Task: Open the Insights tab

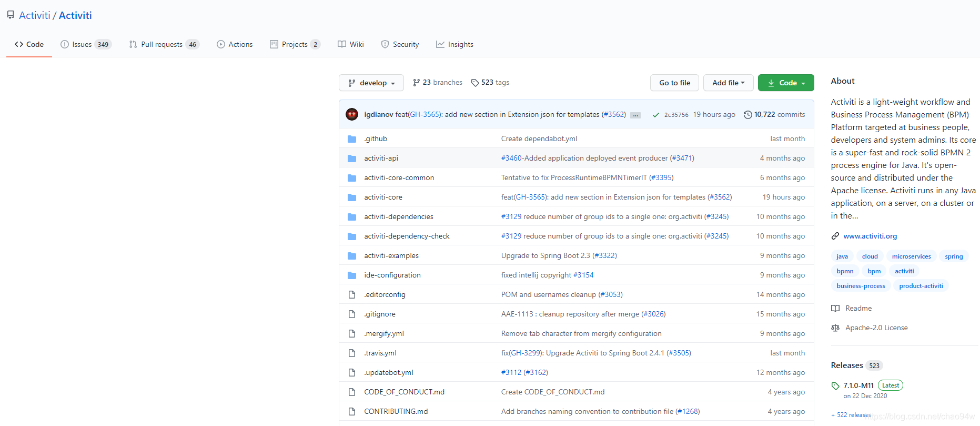Action: (x=454, y=44)
